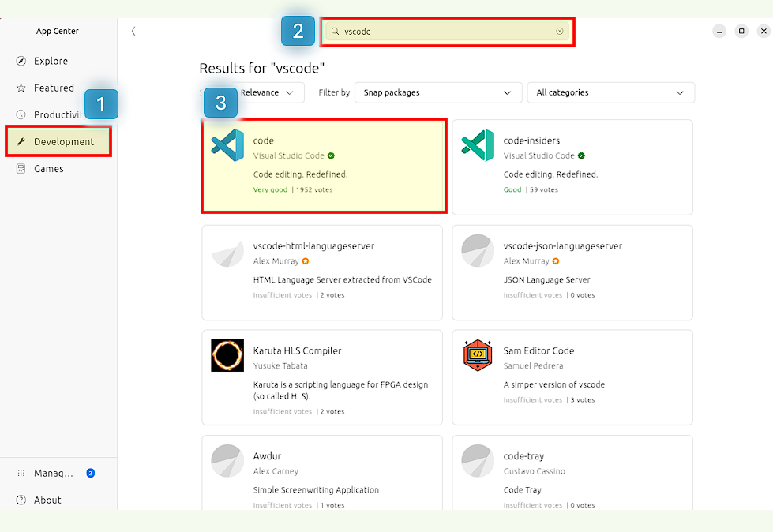
Task: Click 'Gustavo Cassino' publisher name
Action: 535,471
